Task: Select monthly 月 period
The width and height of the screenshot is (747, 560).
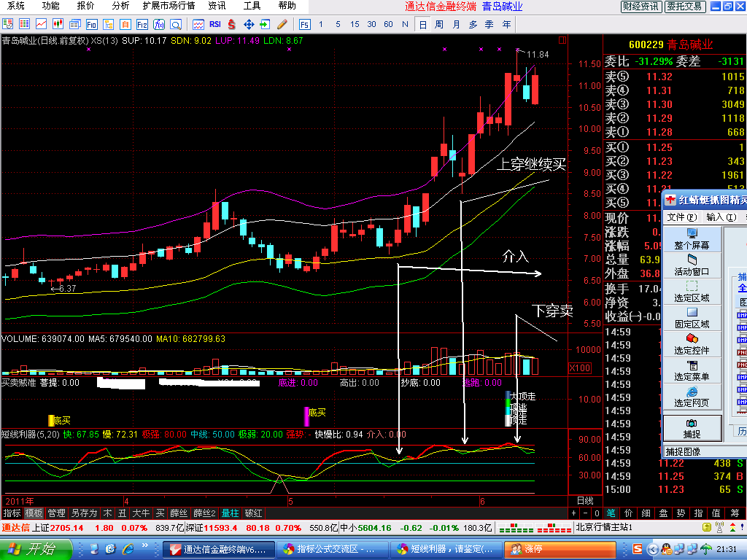Action: click(x=456, y=24)
